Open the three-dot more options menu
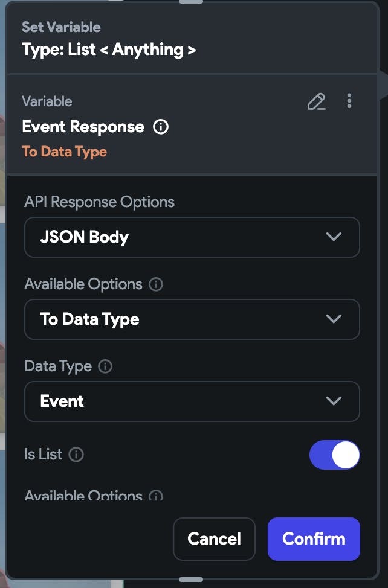Image resolution: width=388 pixels, height=588 pixels. coord(349,101)
